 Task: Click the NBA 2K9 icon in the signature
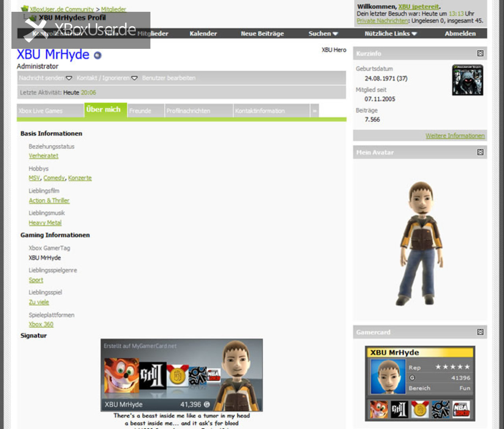(x=213, y=375)
